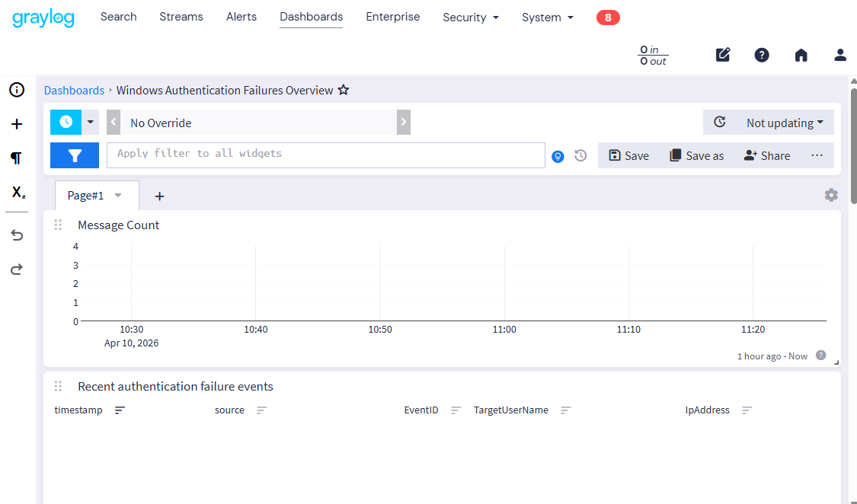Image resolution: width=857 pixels, height=504 pixels.
Task: Expand the System dropdown menu
Action: [547, 18]
